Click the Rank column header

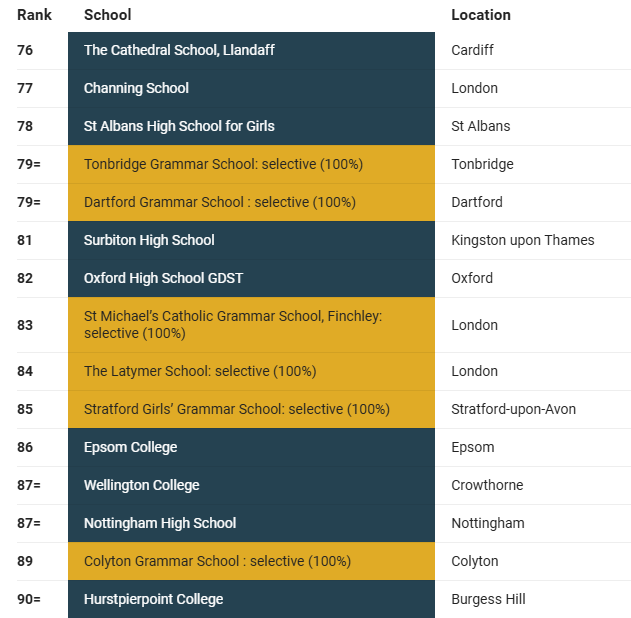[34, 15]
